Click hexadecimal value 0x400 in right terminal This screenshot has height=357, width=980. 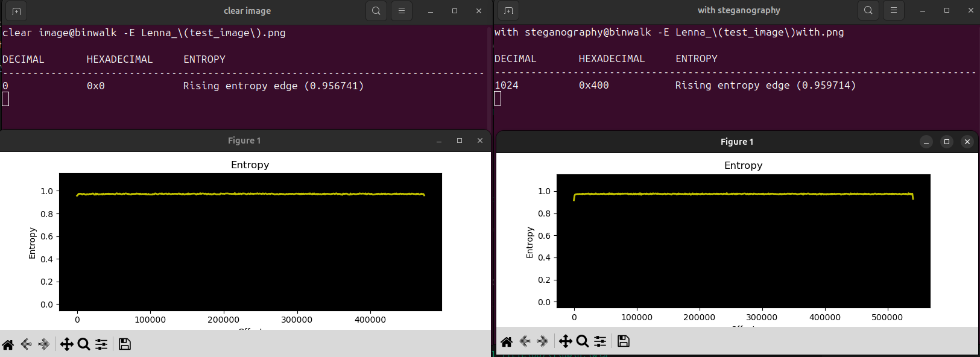pos(594,85)
